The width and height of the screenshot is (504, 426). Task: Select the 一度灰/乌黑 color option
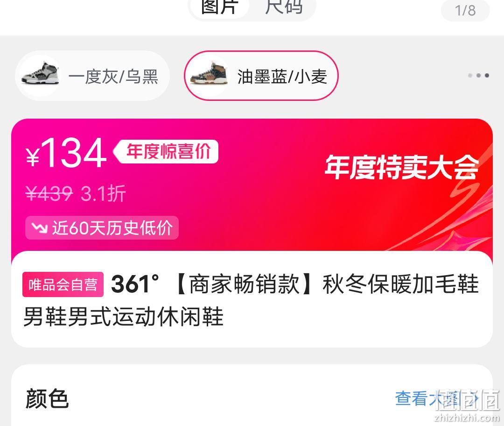[x=92, y=76]
